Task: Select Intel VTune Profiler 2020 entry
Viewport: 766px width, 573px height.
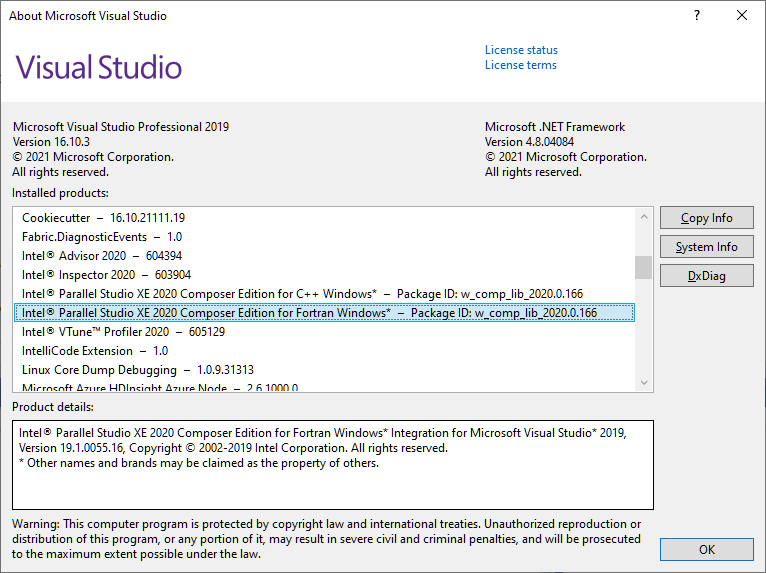Action: (123, 332)
